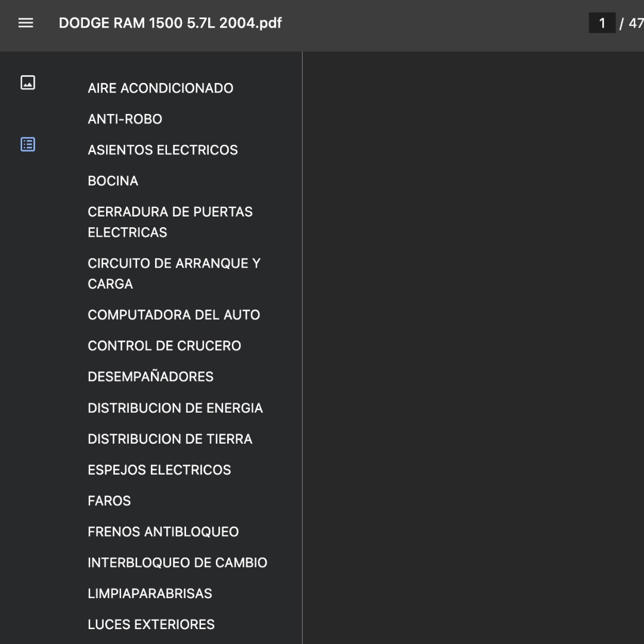Screen dimensions: 644x644
Task: Open FRENOS ANTIBLOQUEO outline entry
Action: [163, 532]
